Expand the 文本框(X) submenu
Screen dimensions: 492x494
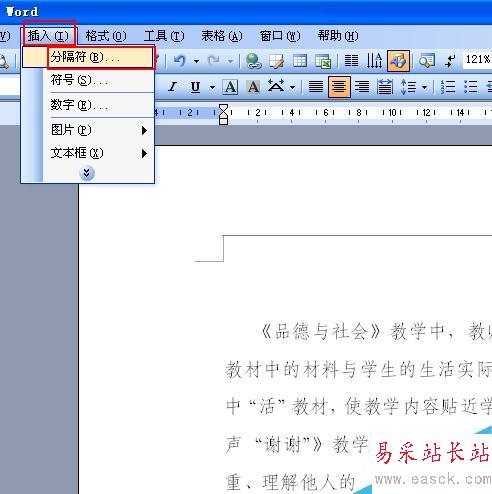[88, 153]
